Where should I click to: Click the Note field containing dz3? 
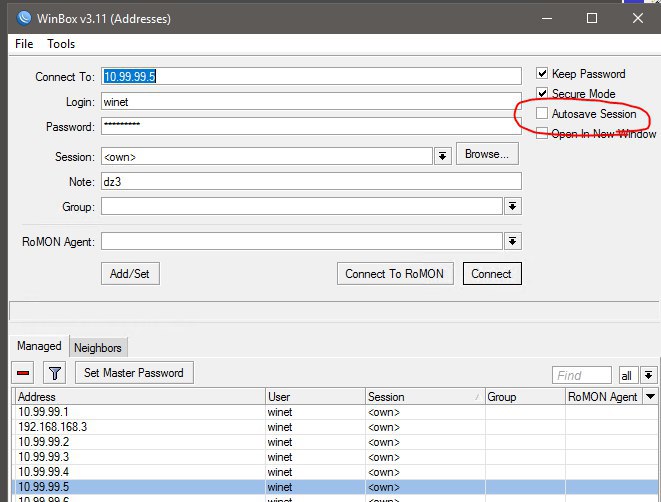point(311,181)
